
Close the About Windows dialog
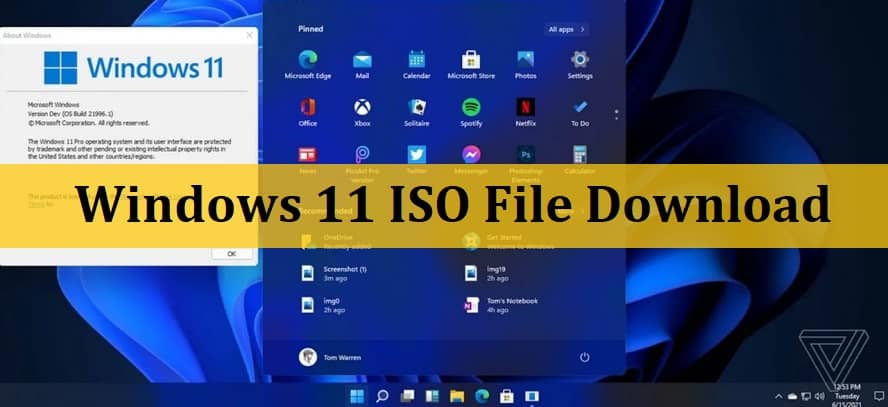tap(249, 35)
